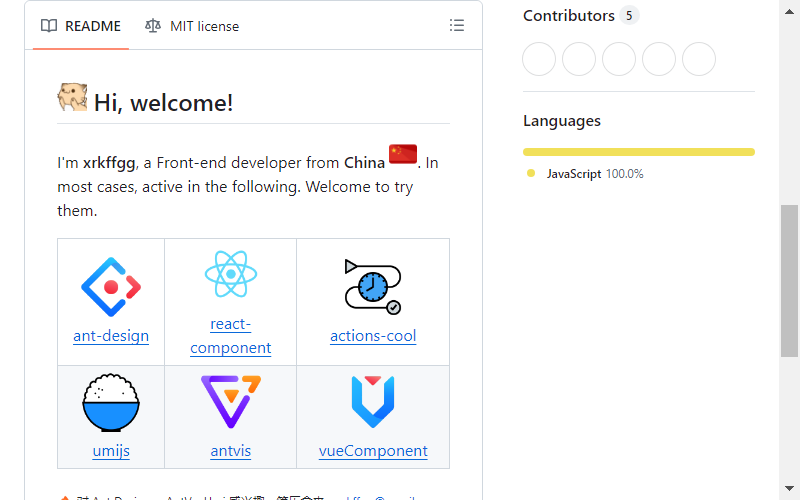Visit the antvis link

[x=231, y=451]
